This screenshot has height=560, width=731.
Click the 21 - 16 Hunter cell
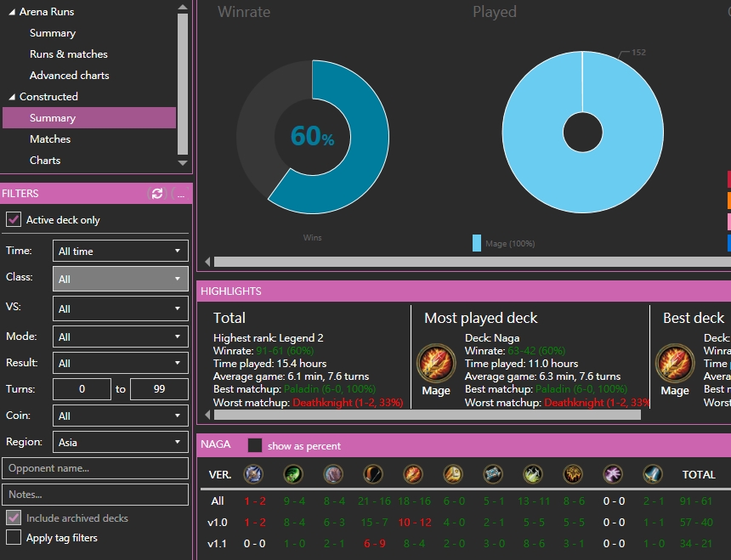pos(374,501)
